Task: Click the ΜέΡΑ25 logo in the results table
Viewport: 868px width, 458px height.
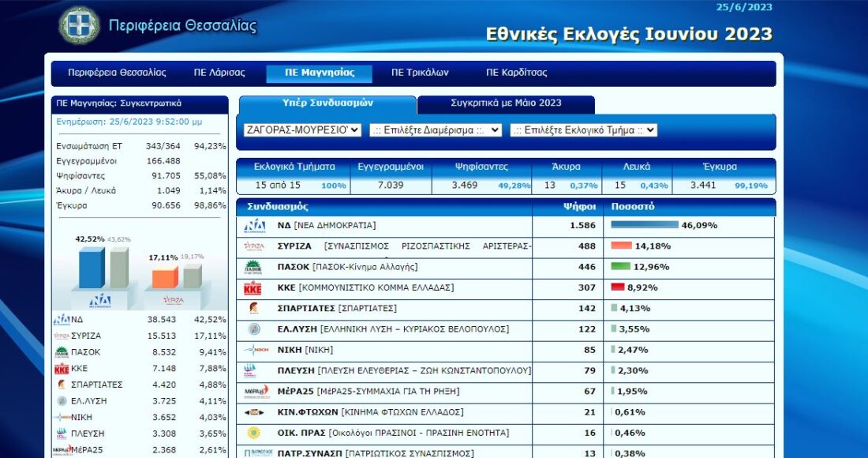Action: pyautogui.click(x=256, y=392)
